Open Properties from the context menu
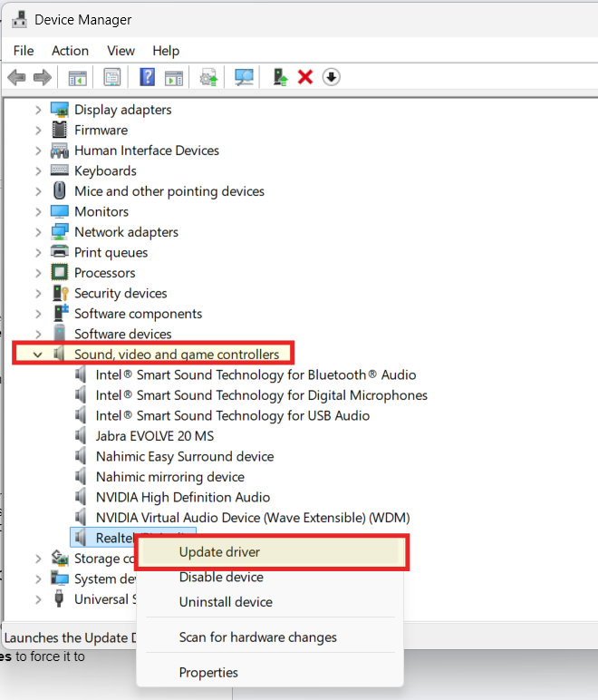598x700 pixels. 208,673
